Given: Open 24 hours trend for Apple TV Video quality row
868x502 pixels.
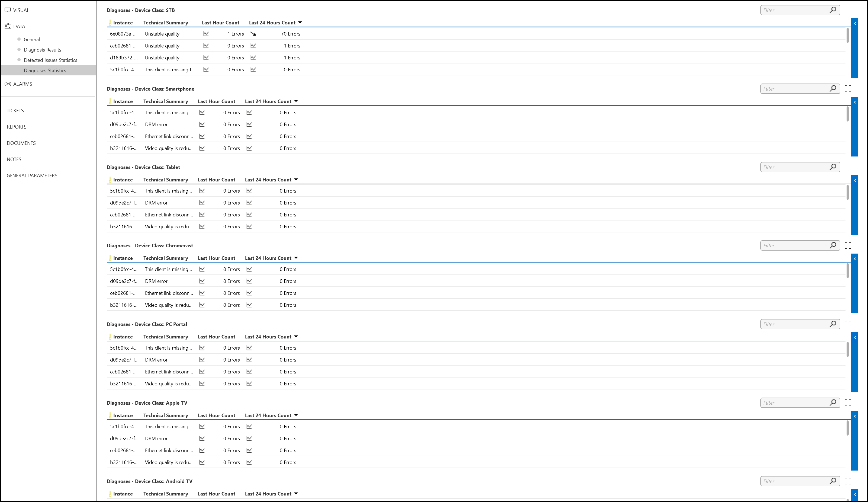Looking at the screenshot, I should tap(249, 462).
